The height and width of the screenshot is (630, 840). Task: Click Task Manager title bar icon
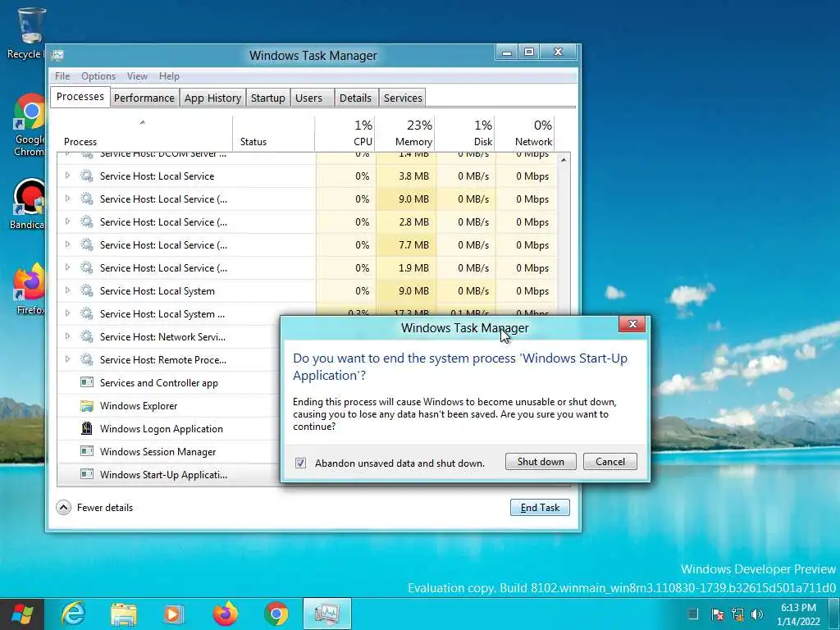pyautogui.click(x=58, y=55)
